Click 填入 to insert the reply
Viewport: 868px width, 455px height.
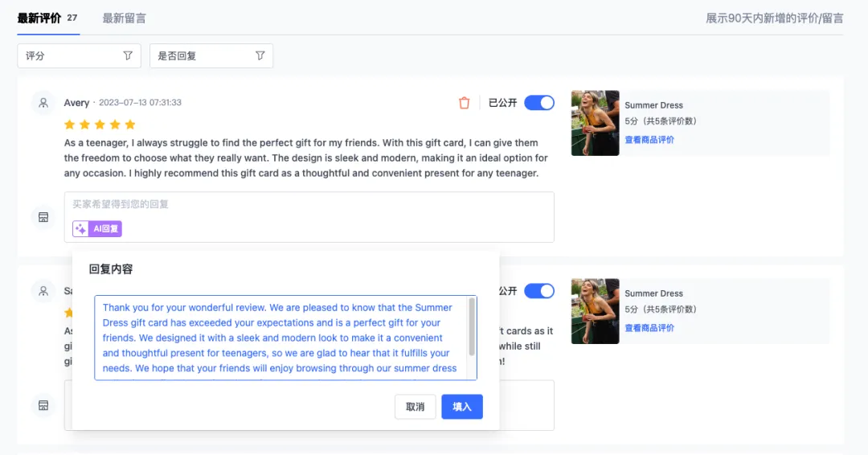point(462,407)
